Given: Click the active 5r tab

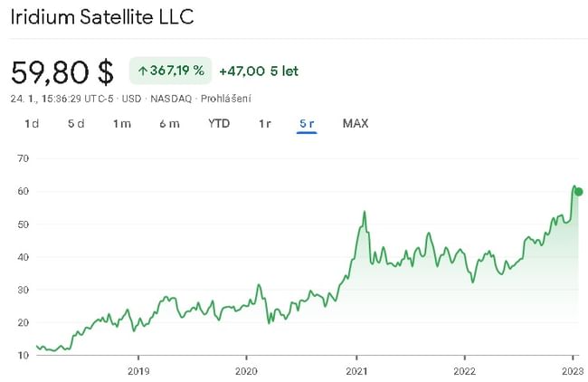Looking at the screenshot, I should (x=307, y=123).
